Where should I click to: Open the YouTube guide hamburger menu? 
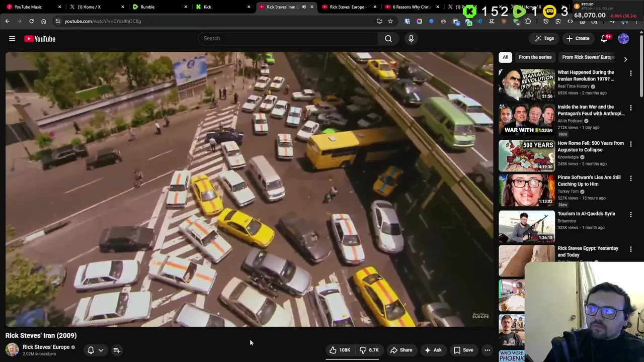pyautogui.click(x=12, y=39)
